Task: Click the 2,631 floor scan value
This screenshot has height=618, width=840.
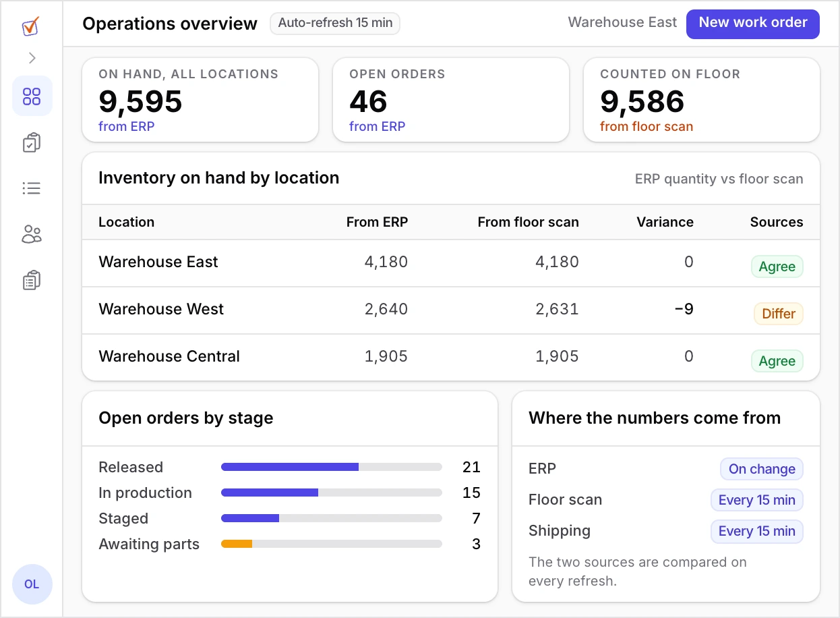Action: click(558, 309)
